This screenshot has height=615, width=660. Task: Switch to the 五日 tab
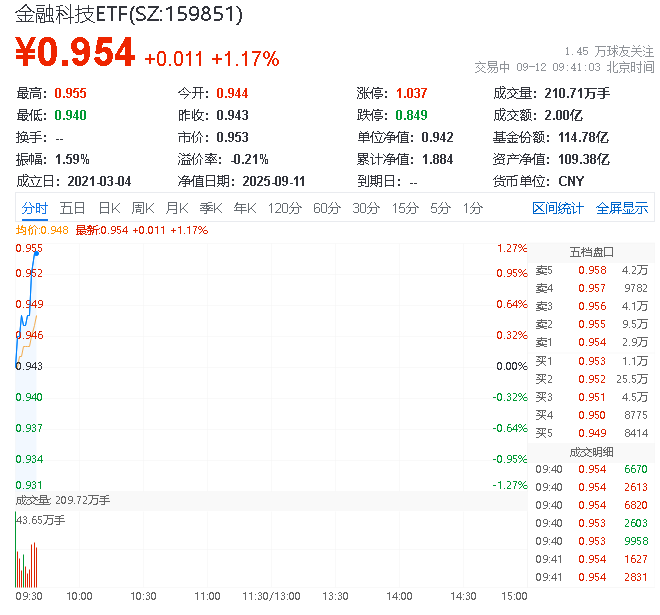[x=72, y=208]
